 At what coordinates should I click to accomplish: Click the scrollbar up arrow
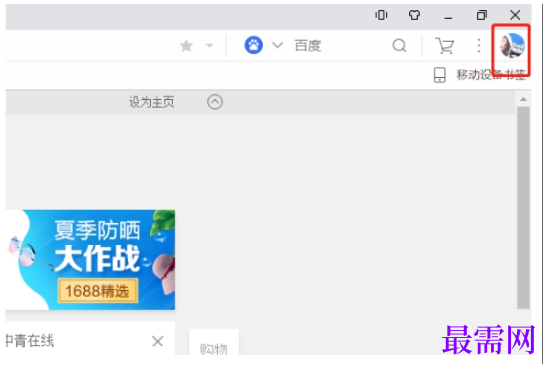(523, 100)
